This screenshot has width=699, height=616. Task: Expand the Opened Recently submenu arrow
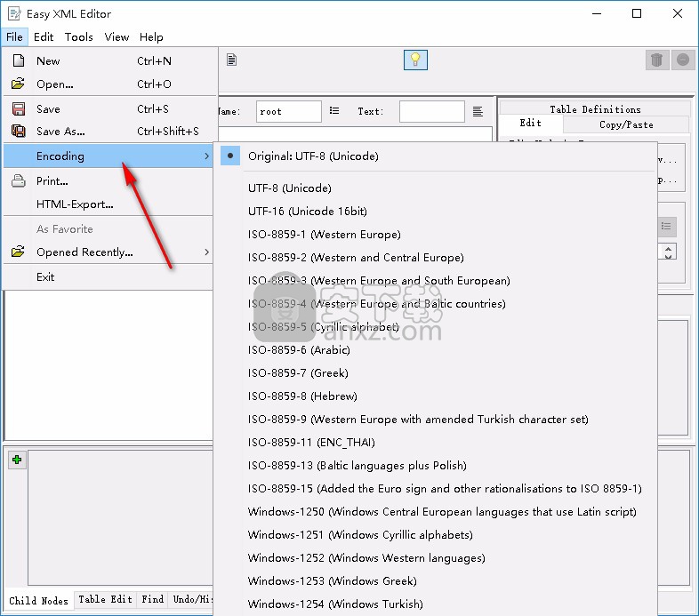point(206,252)
